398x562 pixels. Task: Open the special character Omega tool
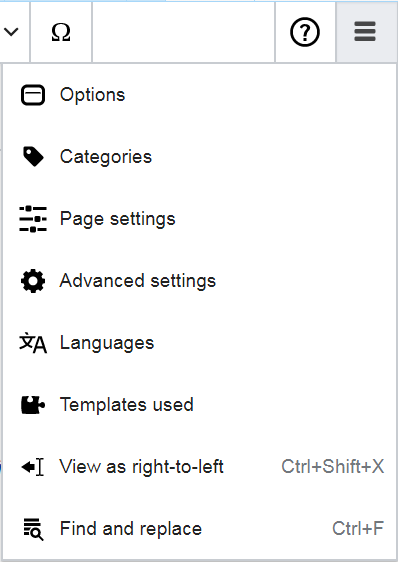[x=61, y=32]
